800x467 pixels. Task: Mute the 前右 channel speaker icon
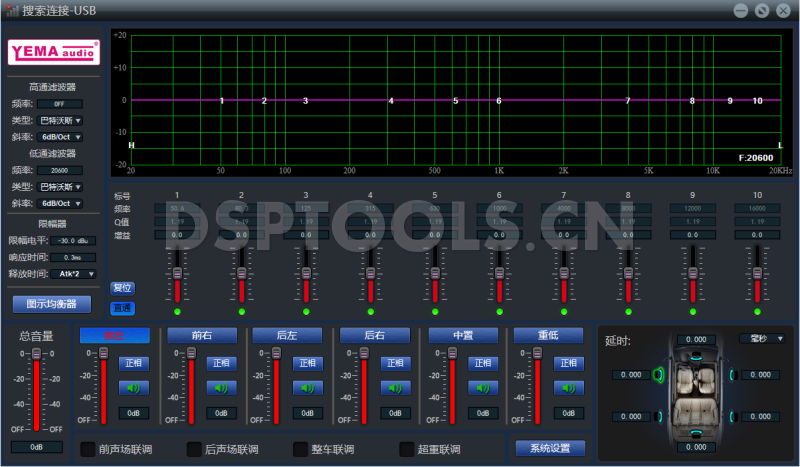click(221, 388)
